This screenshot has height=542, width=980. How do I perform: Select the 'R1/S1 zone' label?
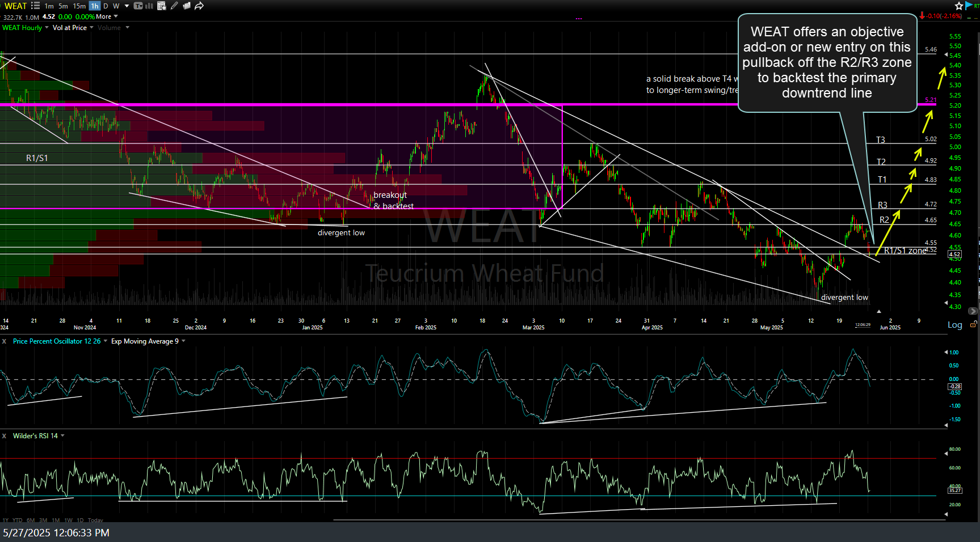click(905, 251)
